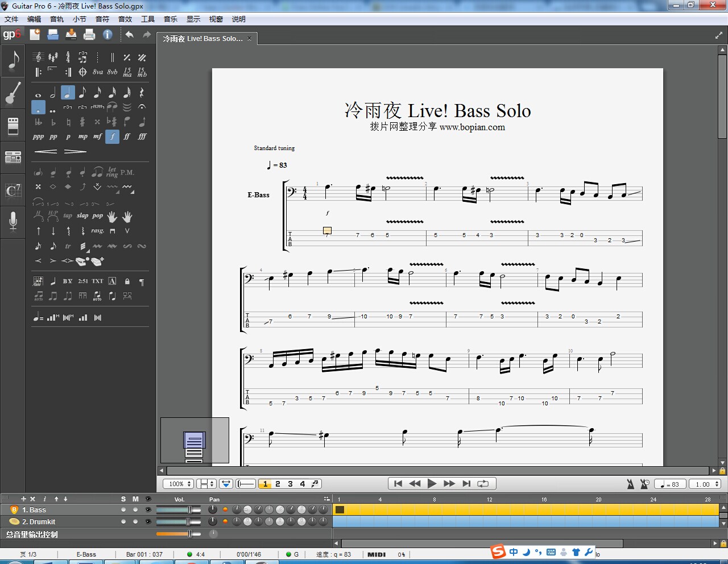This screenshot has width=728, height=564.
Task: Toggle the metronome
Action: (630, 484)
